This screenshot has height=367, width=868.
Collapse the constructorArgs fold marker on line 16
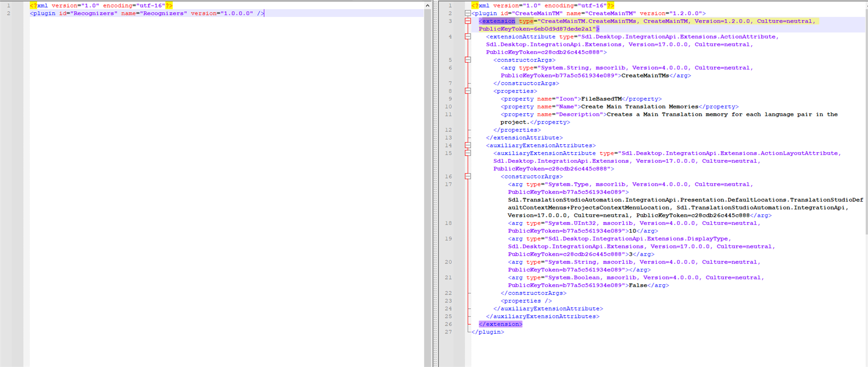[x=468, y=176]
